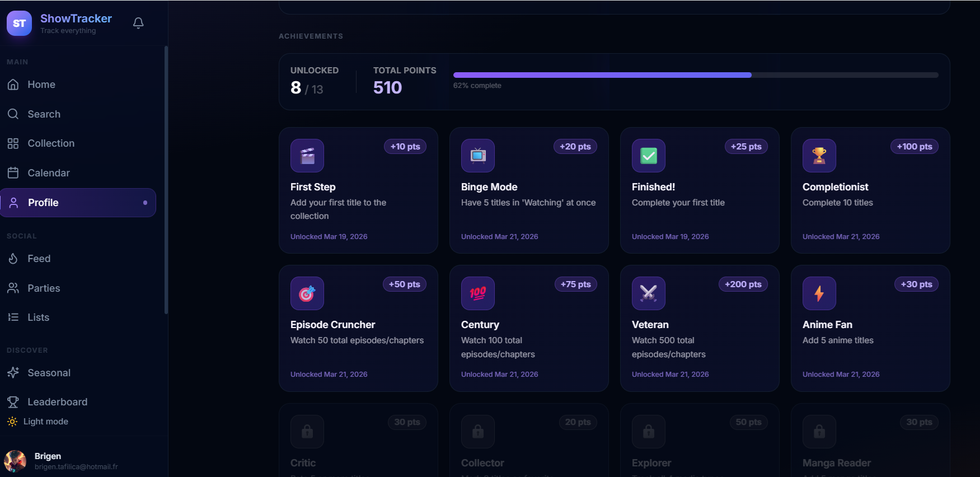The image size is (980, 477).
Task: Select the Profile menu item
Action: [x=78, y=203]
